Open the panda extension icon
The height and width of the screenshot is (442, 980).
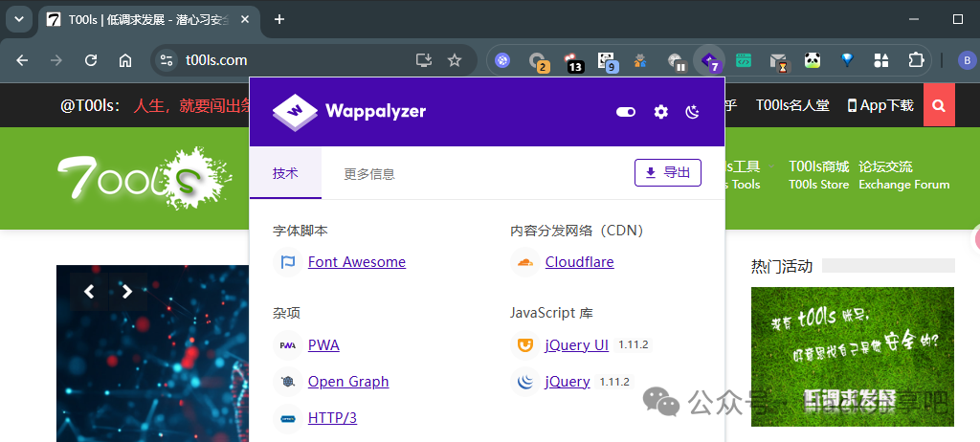pyautogui.click(x=813, y=60)
